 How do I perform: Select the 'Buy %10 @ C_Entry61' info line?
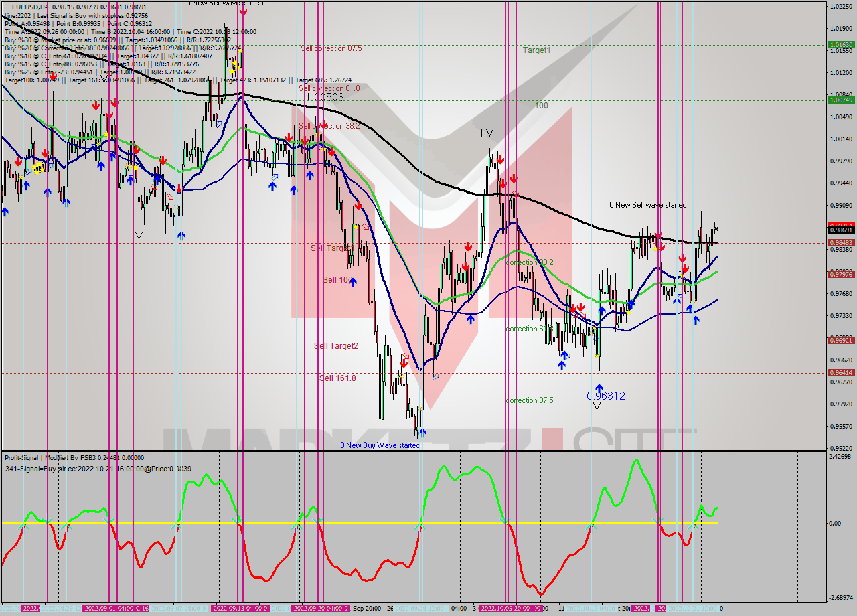(108, 56)
